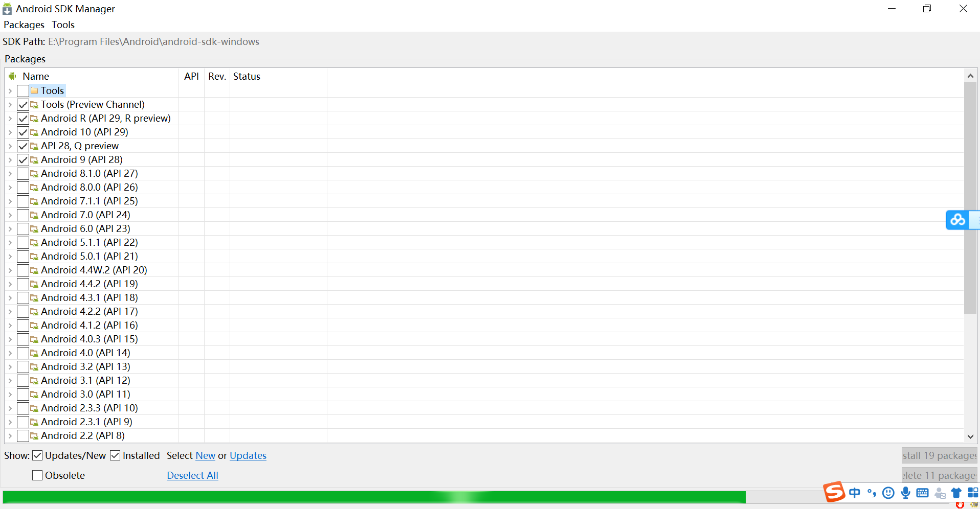Click the vertical scrollbar thumb of package list
The width and height of the screenshot is (980, 509).
[970, 198]
